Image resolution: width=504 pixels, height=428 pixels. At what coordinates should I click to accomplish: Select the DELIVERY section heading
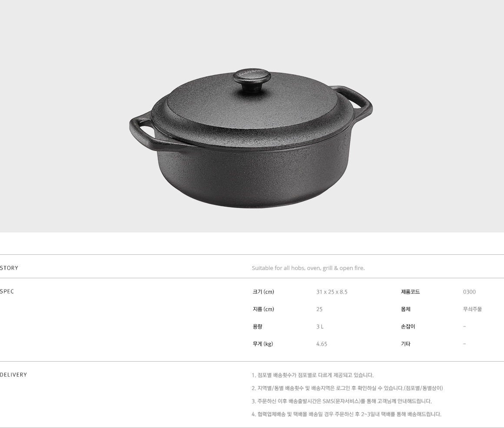tap(13, 375)
